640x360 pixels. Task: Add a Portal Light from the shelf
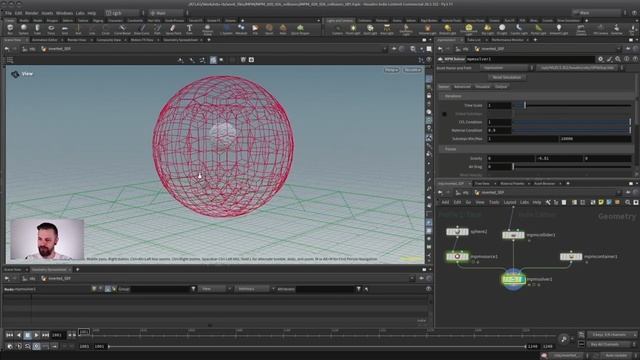(538, 29)
